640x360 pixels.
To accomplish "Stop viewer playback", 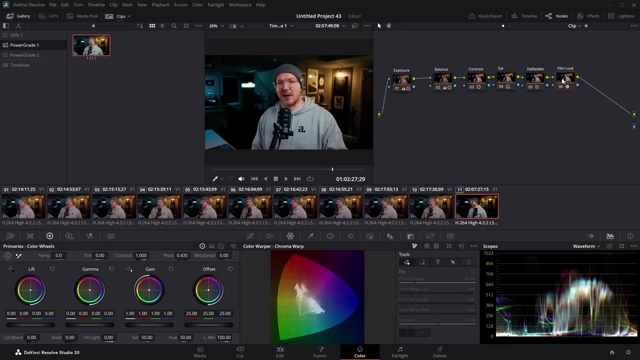I will [x=276, y=179].
